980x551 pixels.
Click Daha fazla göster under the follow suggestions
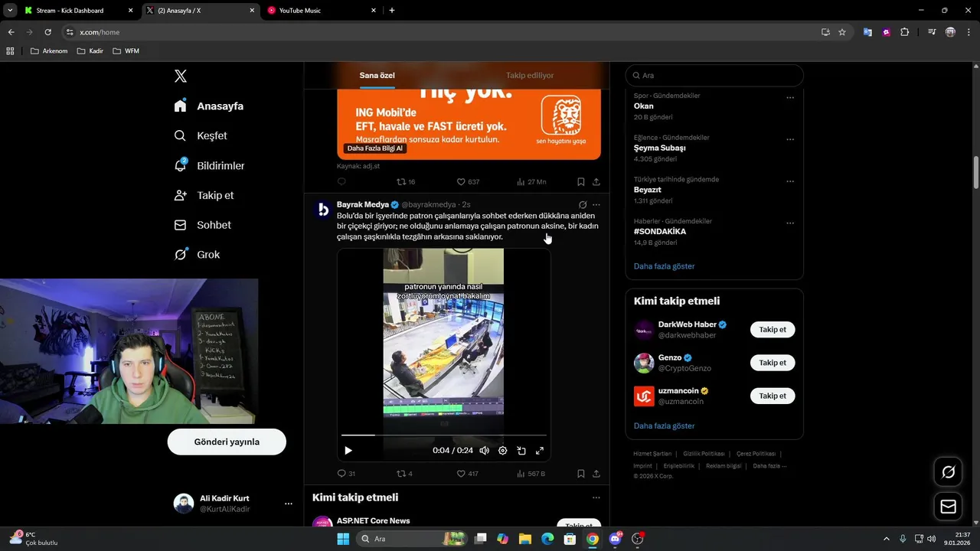[x=664, y=425]
